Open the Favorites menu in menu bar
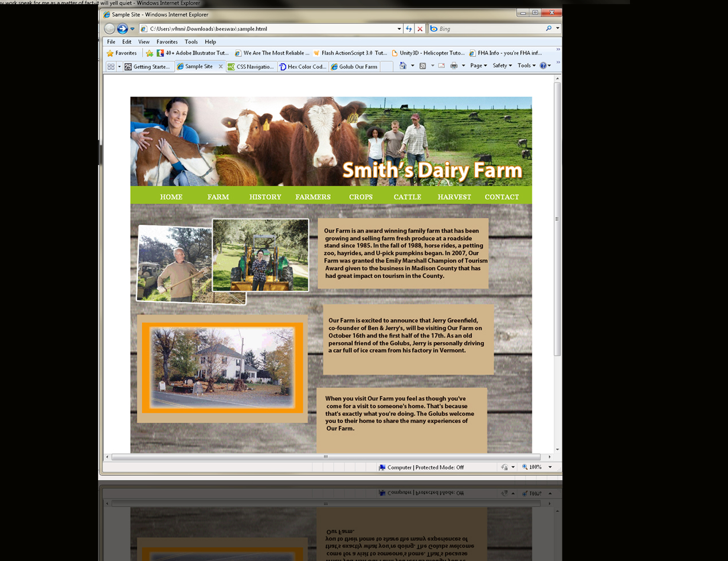Viewport: 728px width, 561px height. 167,42
